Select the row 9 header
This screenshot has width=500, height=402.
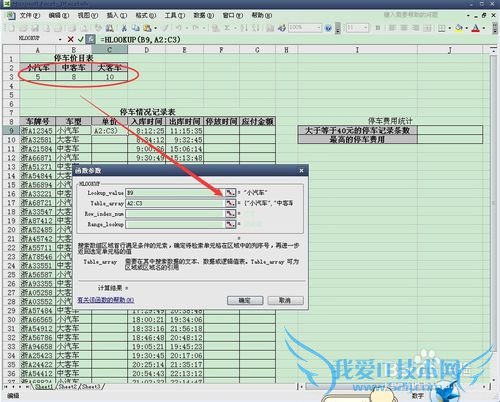(x=11, y=130)
